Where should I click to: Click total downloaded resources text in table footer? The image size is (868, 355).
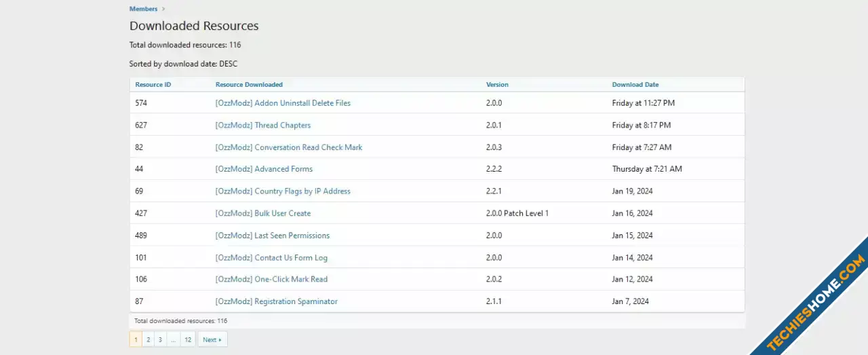pos(180,320)
